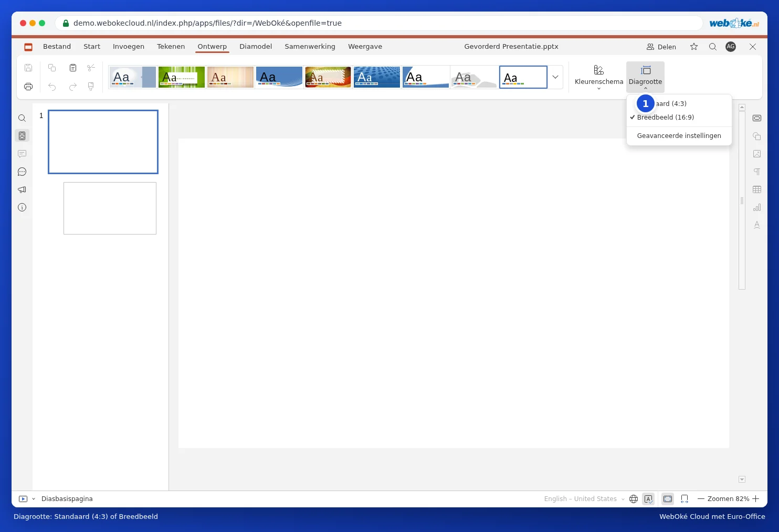Click the search magnifier in title bar
The width and height of the screenshot is (779, 532).
713,47
